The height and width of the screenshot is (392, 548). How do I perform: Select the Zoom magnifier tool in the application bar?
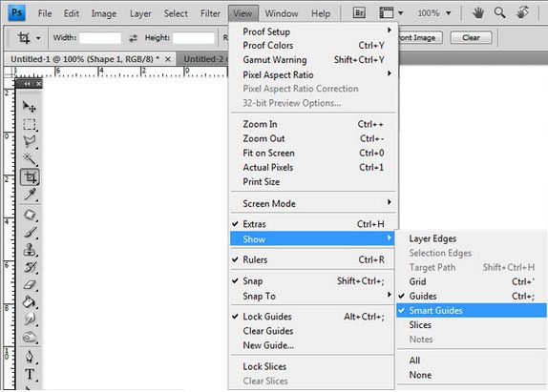tap(499, 13)
